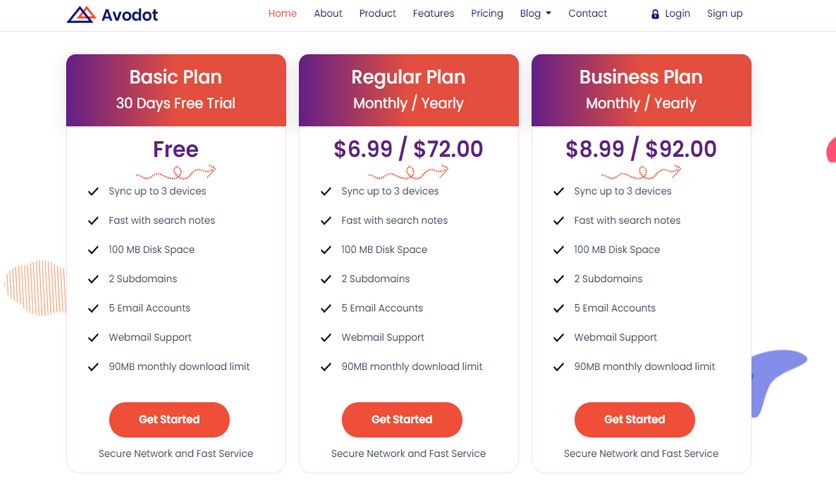
Task: Click checkmark beside Business Plan 5 Email Accounts
Action: click(559, 308)
